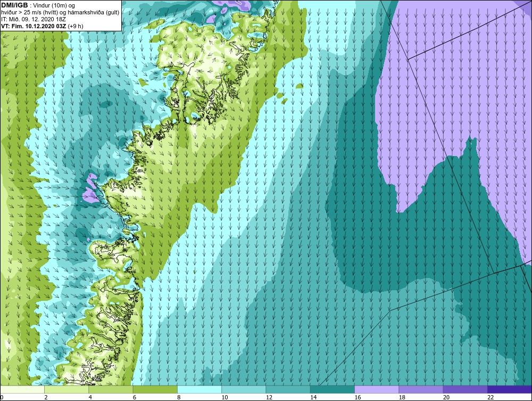Click the 8-10 m/s pale cyan swatch

click(x=199, y=389)
